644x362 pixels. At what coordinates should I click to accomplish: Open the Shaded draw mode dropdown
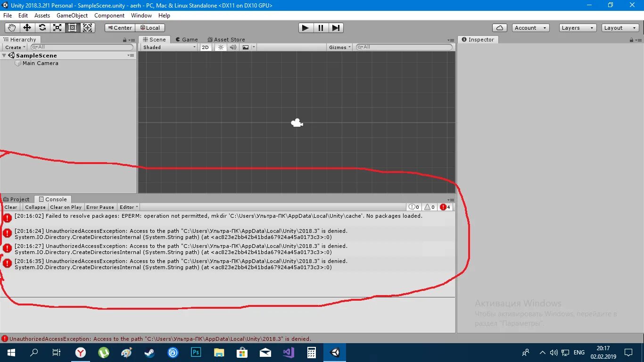pyautogui.click(x=169, y=47)
